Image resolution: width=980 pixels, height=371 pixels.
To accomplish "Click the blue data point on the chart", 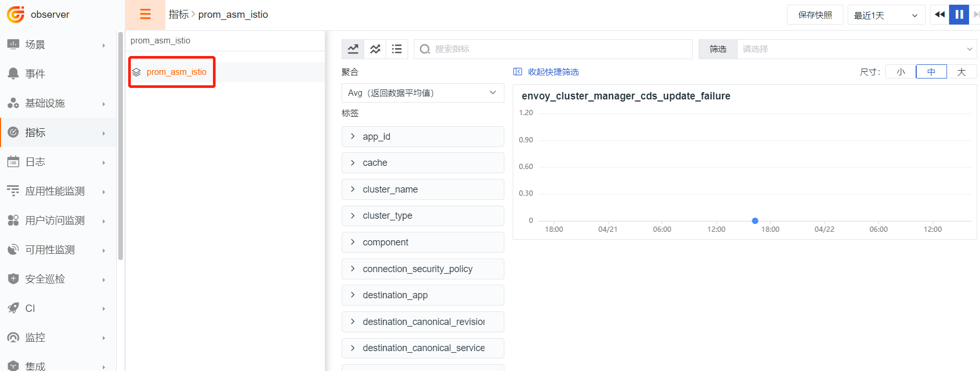I will (755, 221).
